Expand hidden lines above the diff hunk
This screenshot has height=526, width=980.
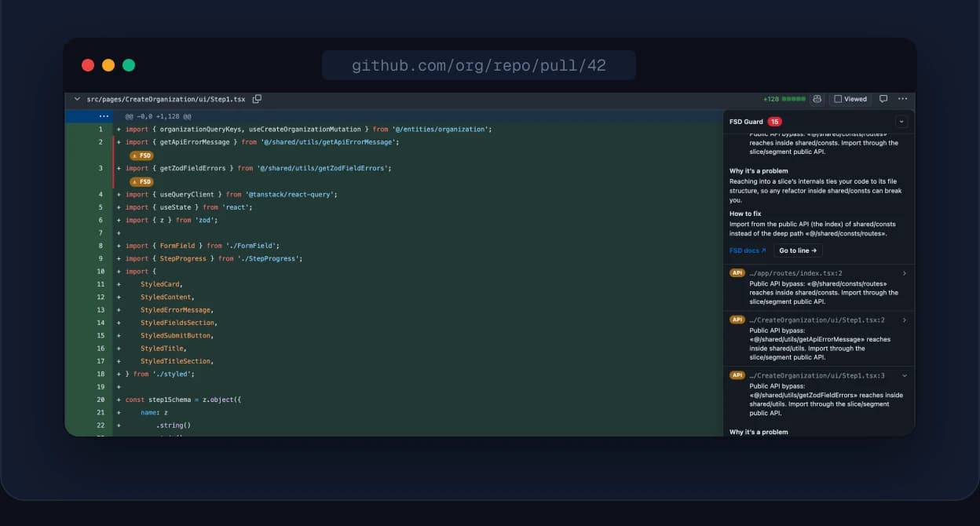pyautogui.click(x=104, y=116)
